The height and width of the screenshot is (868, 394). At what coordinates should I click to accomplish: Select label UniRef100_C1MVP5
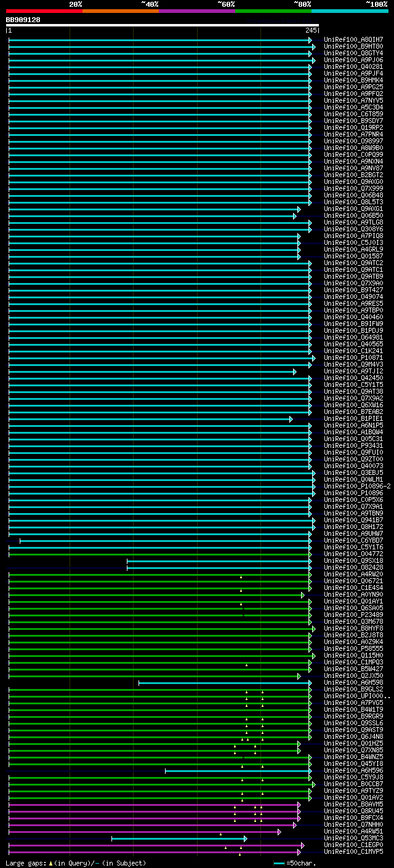[x=353, y=851]
